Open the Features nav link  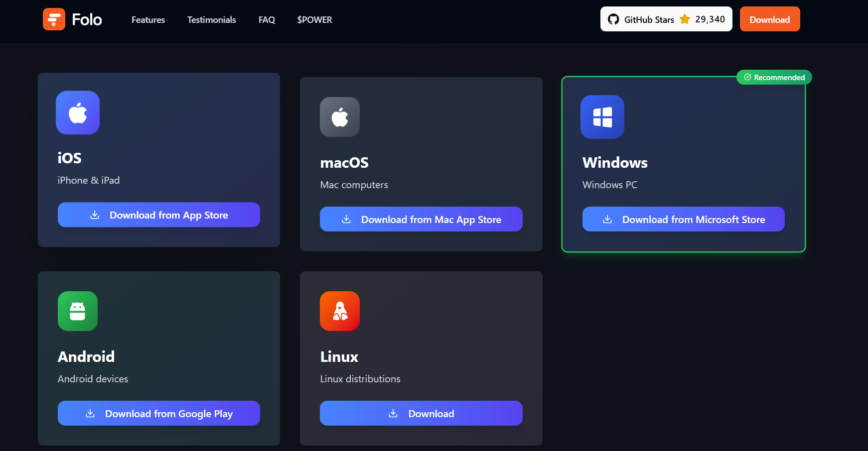pyautogui.click(x=148, y=20)
